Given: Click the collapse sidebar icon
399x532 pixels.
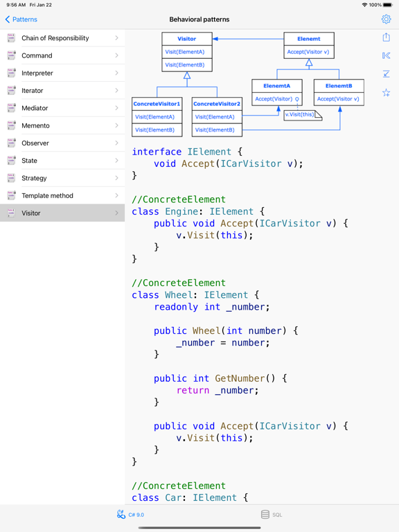Looking at the screenshot, I should tap(386, 55).
